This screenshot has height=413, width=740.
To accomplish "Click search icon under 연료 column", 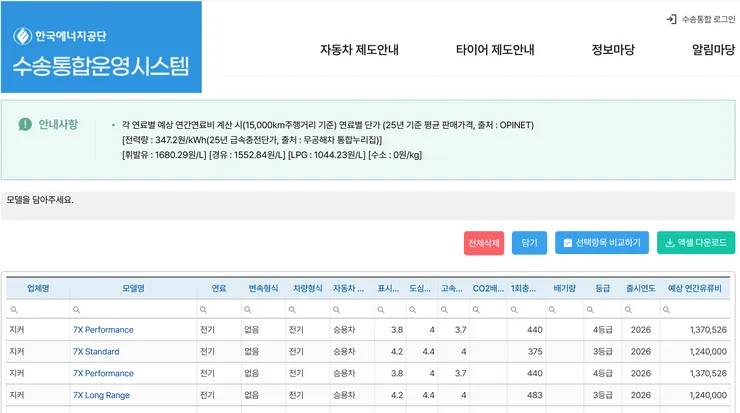I will (203, 310).
